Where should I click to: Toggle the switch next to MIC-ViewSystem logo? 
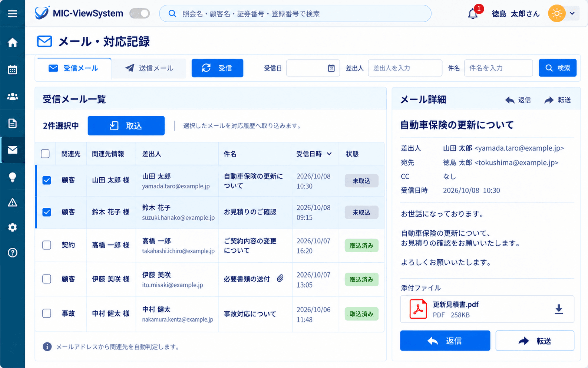(x=139, y=14)
